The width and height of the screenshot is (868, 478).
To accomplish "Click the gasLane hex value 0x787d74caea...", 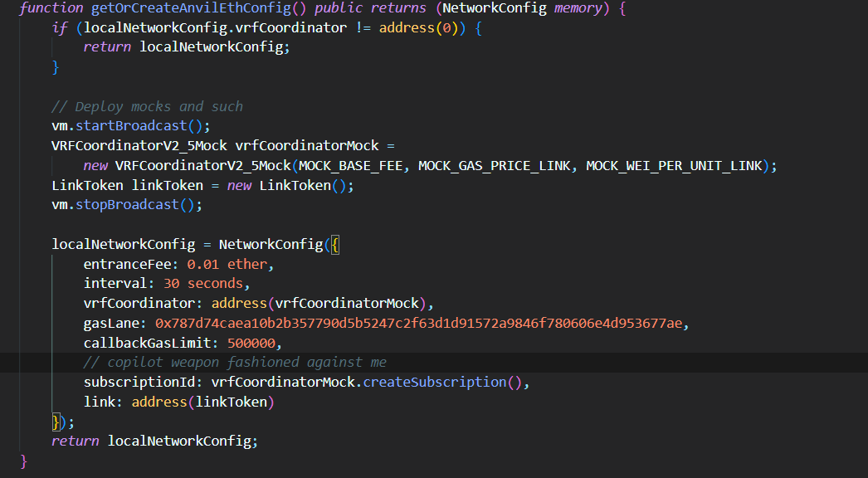I will [418, 324].
